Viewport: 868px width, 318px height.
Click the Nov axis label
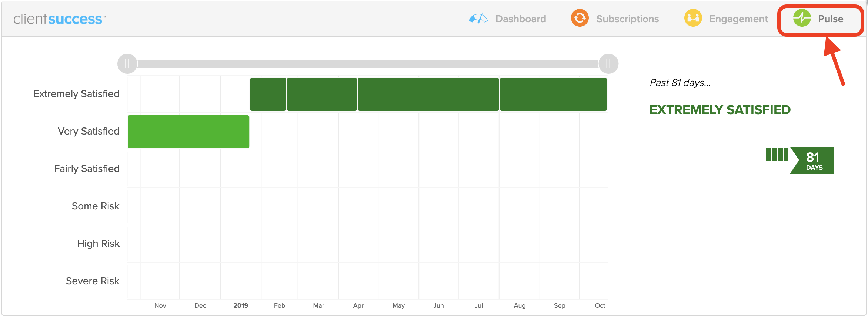coord(160,305)
